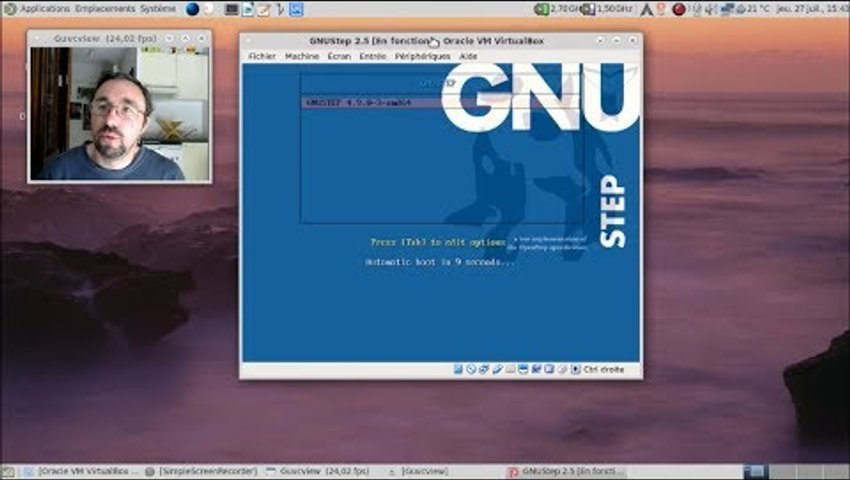The image size is (850, 480).
Task: Click the 'Press [Tab] to edit options' text
Action: [x=438, y=242]
